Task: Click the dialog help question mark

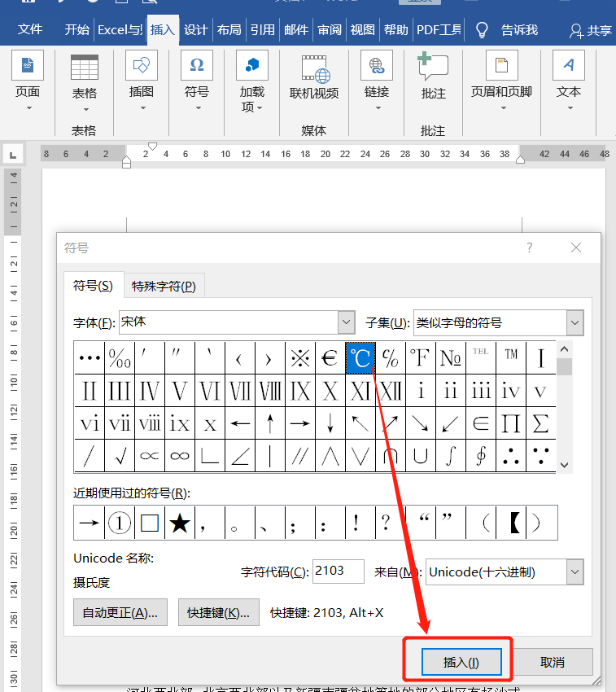Action: tap(529, 247)
